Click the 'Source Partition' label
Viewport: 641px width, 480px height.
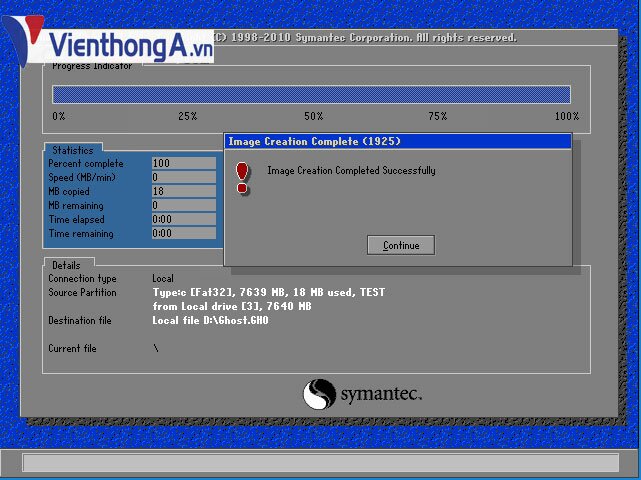pyautogui.click(x=82, y=292)
